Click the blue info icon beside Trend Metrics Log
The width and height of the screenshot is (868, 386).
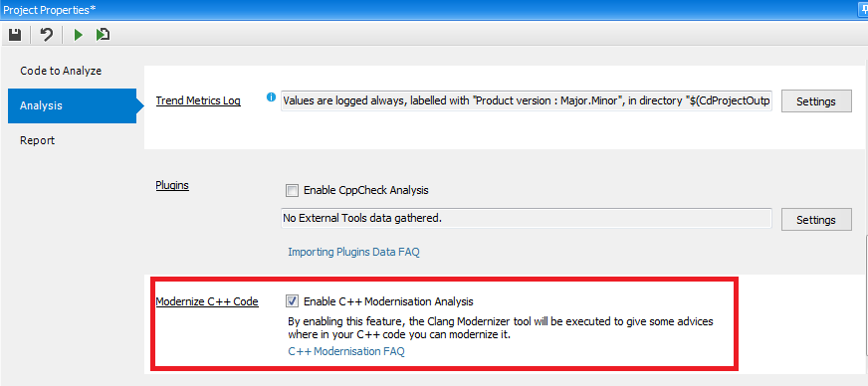click(271, 97)
